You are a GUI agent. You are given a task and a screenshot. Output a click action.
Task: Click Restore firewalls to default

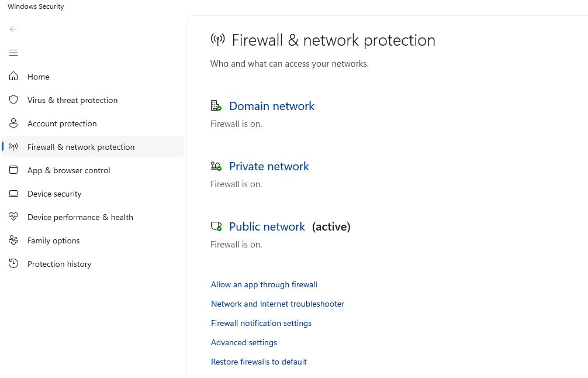258,362
